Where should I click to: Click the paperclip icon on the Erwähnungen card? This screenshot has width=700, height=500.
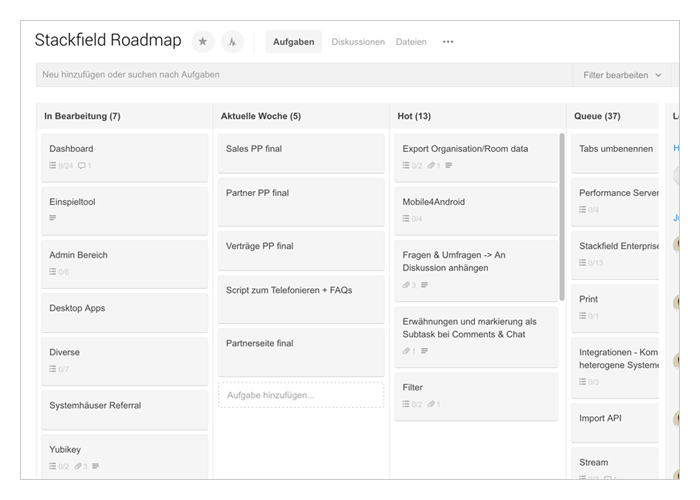click(x=406, y=351)
